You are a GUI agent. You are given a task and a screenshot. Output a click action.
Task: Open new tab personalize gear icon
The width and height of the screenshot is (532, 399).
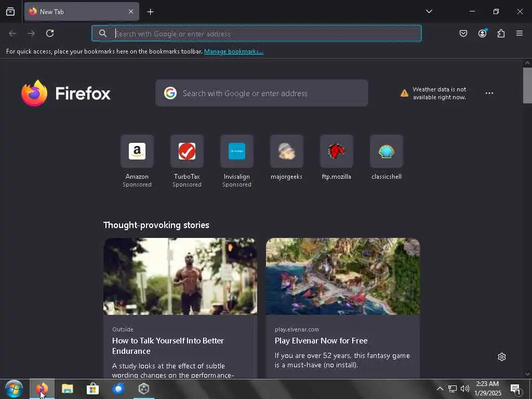pos(501,357)
